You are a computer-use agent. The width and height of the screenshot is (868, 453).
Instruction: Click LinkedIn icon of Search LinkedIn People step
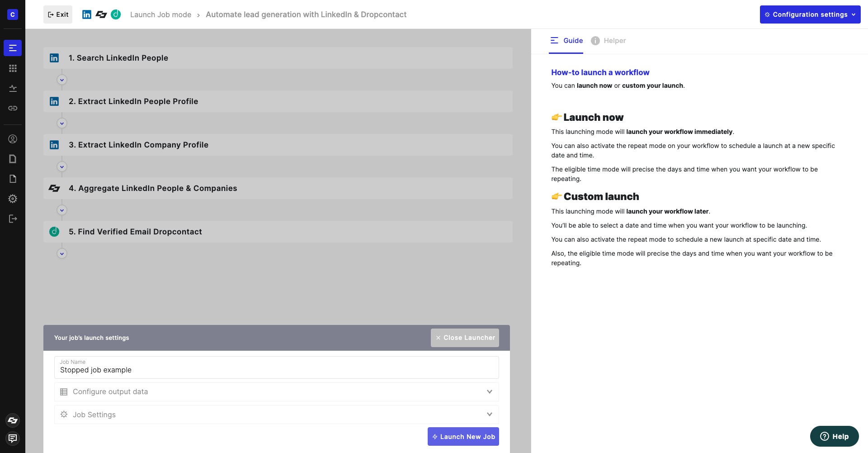(x=54, y=58)
